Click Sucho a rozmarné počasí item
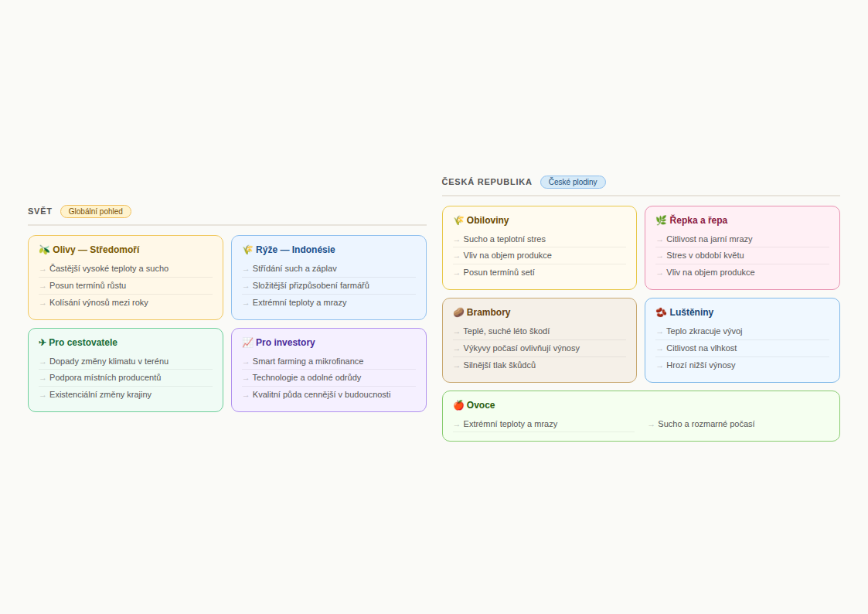This screenshot has width=868, height=614. tap(706, 424)
